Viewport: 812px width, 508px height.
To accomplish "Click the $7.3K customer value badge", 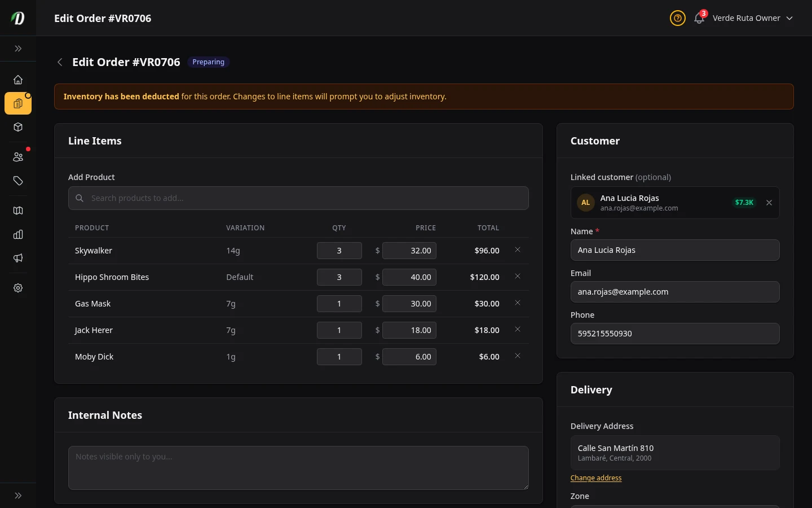I will coord(744,203).
